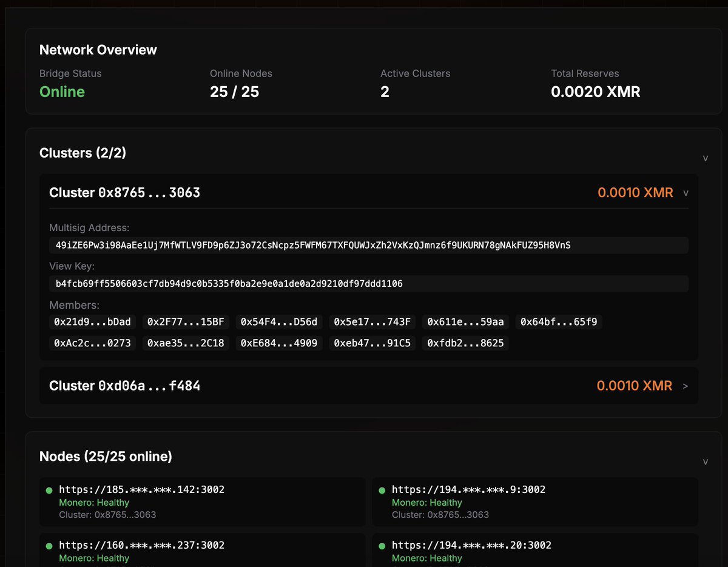Expand Cluster 0xd06a...f484 details
The image size is (728, 567).
[686, 386]
